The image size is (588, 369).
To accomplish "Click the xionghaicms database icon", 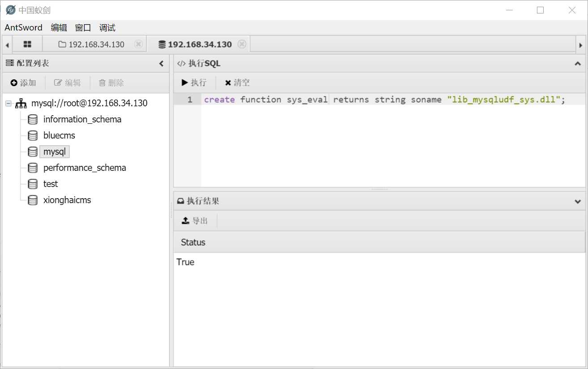I will pyautogui.click(x=33, y=200).
